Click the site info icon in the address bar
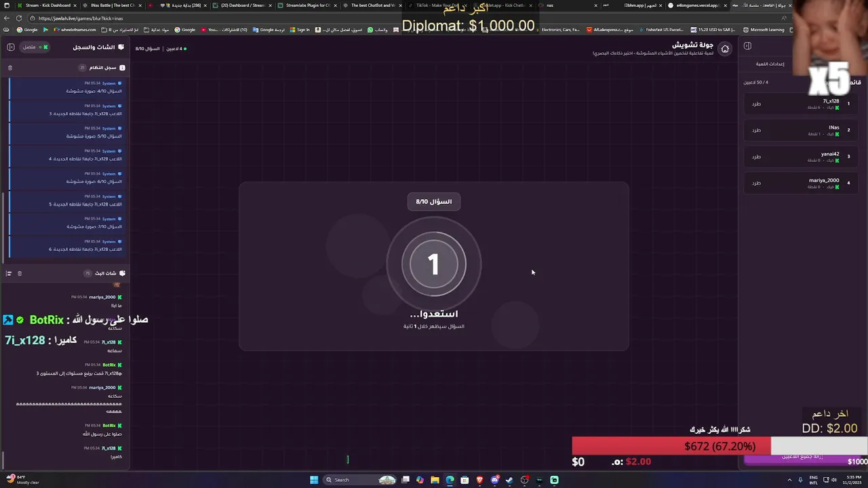The width and height of the screenshot is (868, 488). pyautogui.click(x=32, y=18)
